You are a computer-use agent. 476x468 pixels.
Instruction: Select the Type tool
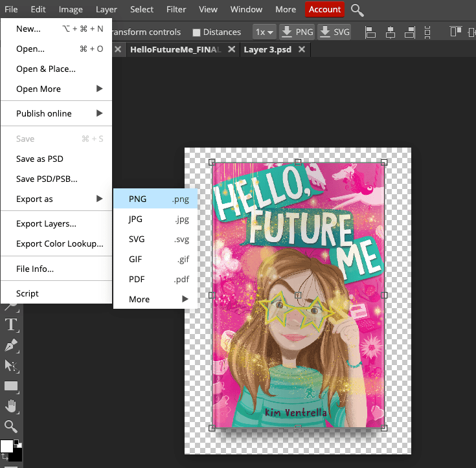coord(11,325)
